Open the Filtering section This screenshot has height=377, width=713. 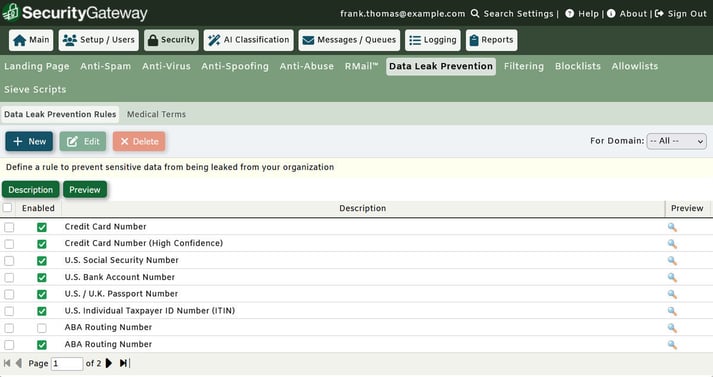(524, 66)
